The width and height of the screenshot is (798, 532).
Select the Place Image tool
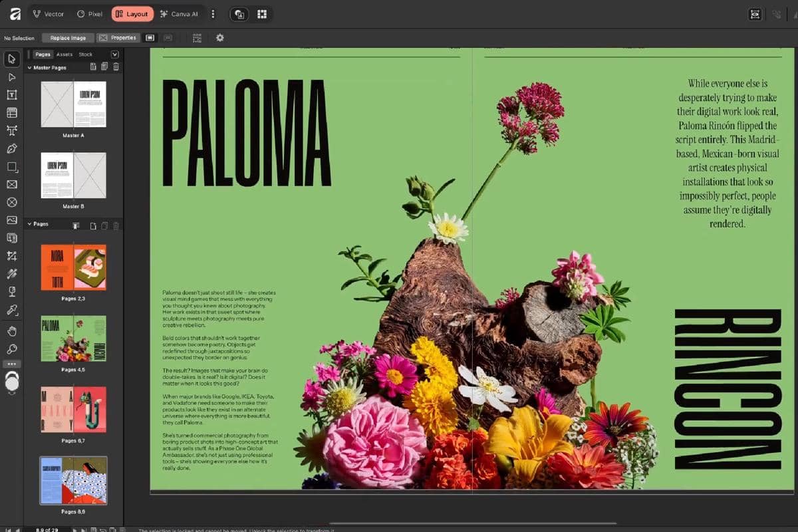click(x=12, y=220)
